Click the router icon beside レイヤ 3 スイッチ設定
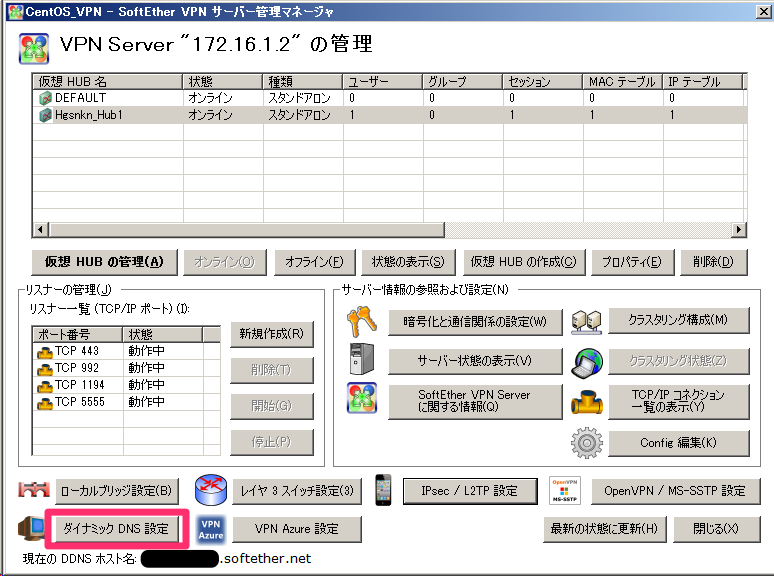 tap(211, 490)
